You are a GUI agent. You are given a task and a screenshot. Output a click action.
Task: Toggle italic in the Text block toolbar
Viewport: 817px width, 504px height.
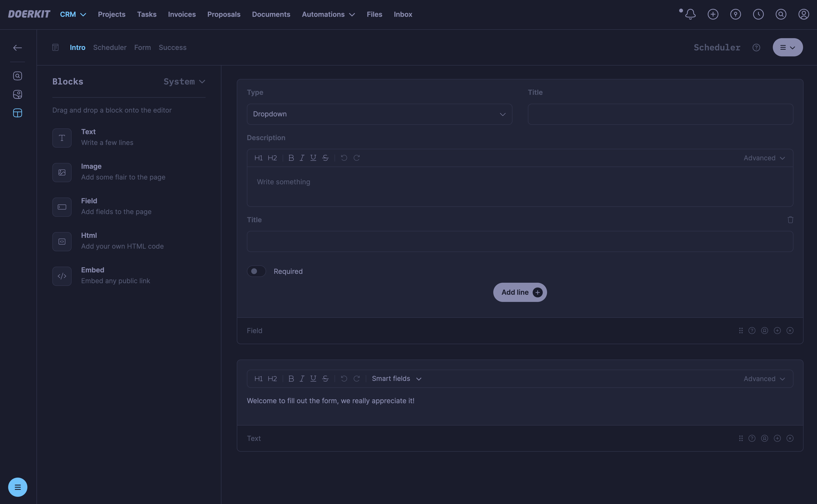pyautogui.click(x=302, y=379)
